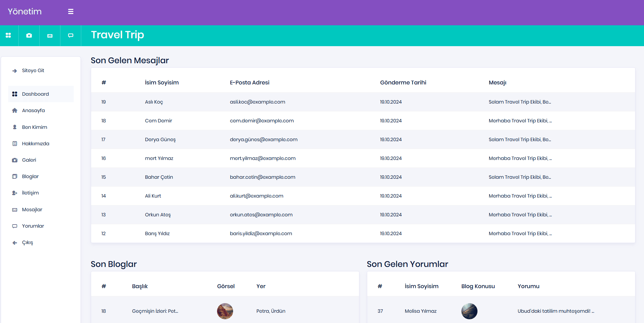
Task: Select Bloglar in the sidebar
Action: coord(30,176)
